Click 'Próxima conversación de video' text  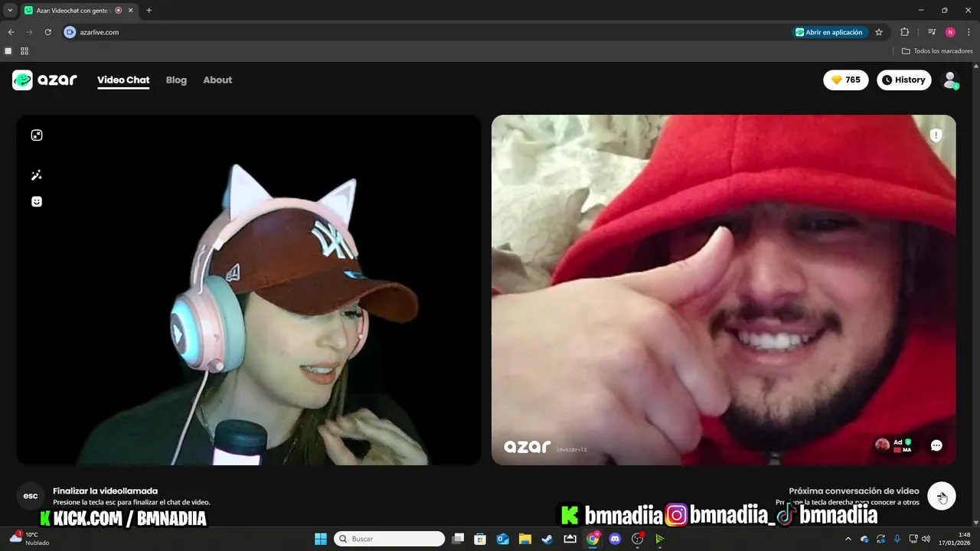tap(854, 491)
